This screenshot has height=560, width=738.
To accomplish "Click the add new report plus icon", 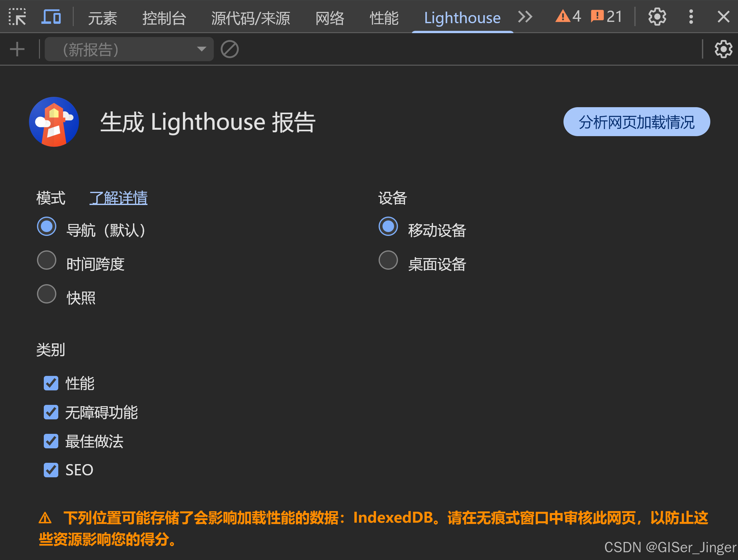I will (17, 49).
